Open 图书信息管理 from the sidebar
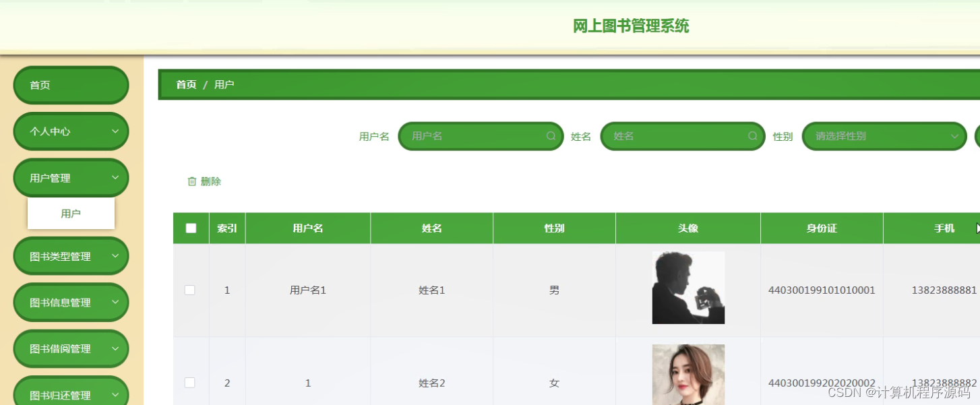The height and width of the screenshot is (405, 980). pos(71,302)
